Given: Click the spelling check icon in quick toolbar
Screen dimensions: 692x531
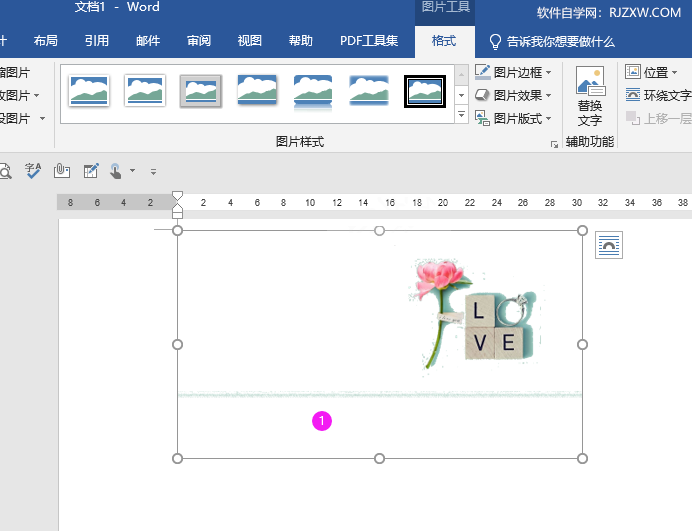Looking at the screenshot, I should click(33, 171).
